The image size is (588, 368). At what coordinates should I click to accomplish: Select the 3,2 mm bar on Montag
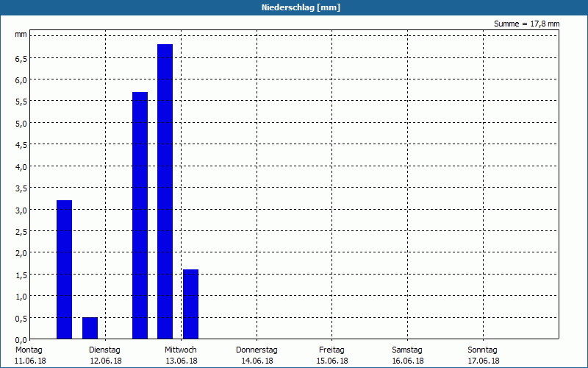click(x=64, y=269)
